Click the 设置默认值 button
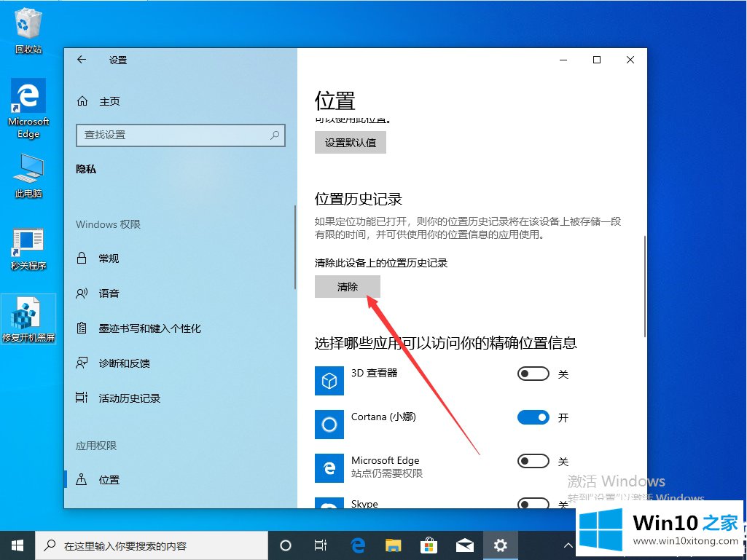 click(x=351, y=143)
